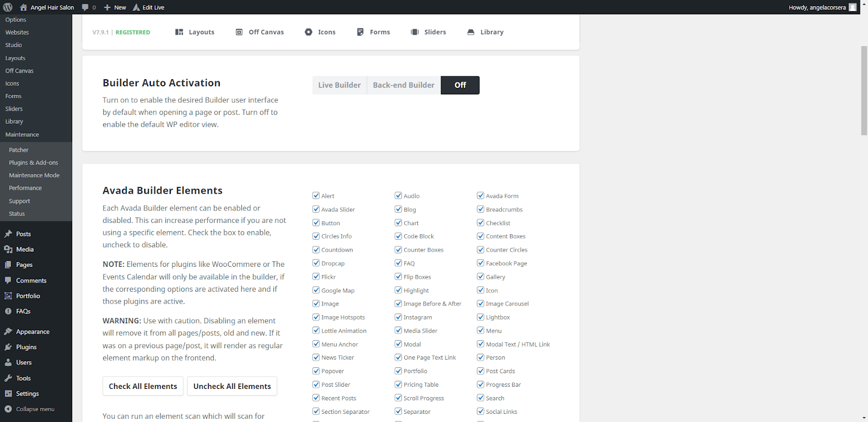The width and height of the screenshot is (868, 422).
Task: Click the Avada icon next to Edit Live
Action: [136, 7]
